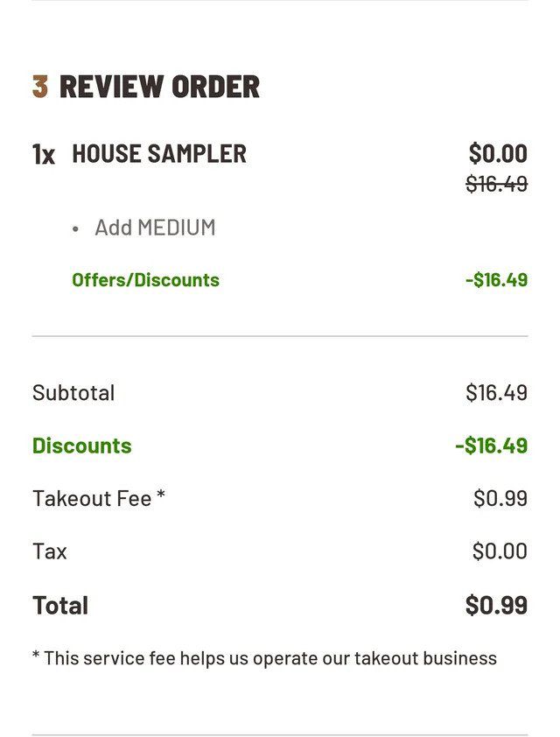Click the 1x quantity indicator

coord(43,154)
